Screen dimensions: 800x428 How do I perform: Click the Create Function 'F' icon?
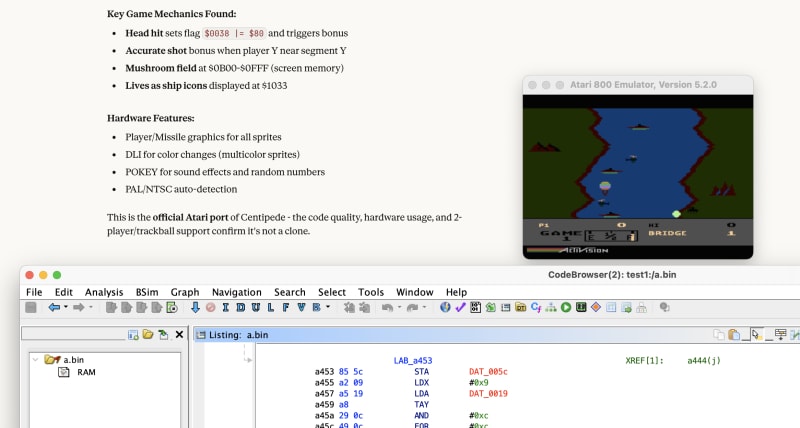coord(286,307)
